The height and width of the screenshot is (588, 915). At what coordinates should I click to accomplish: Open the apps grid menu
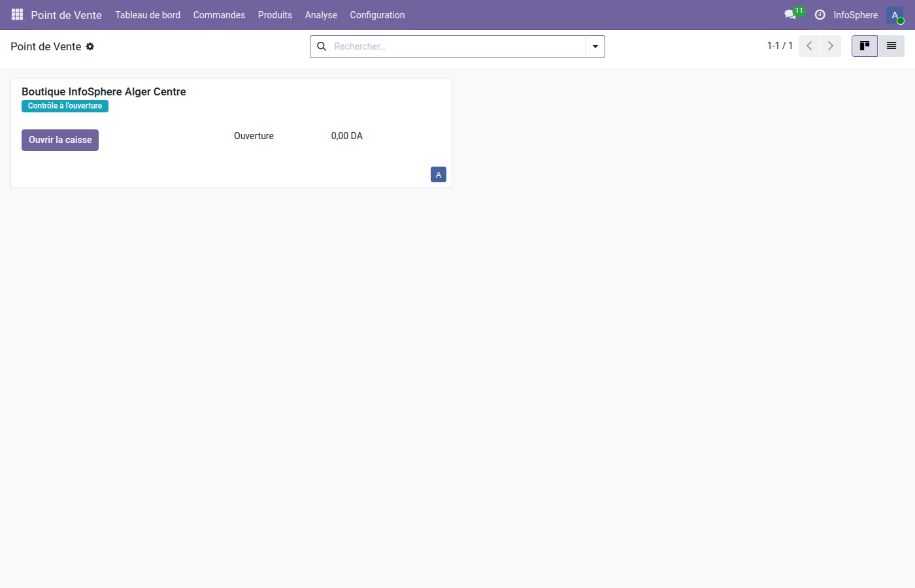[x=16, y=14]
